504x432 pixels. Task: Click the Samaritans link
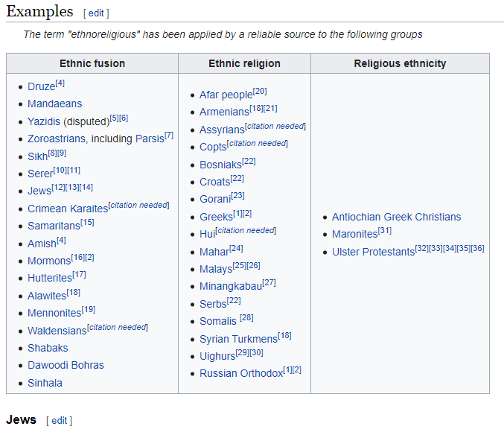click(53, 226)
